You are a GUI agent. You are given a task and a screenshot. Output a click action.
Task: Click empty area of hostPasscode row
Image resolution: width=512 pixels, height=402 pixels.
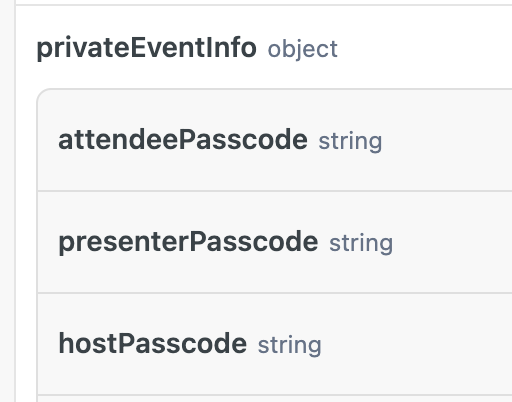(x=417, y=344)
